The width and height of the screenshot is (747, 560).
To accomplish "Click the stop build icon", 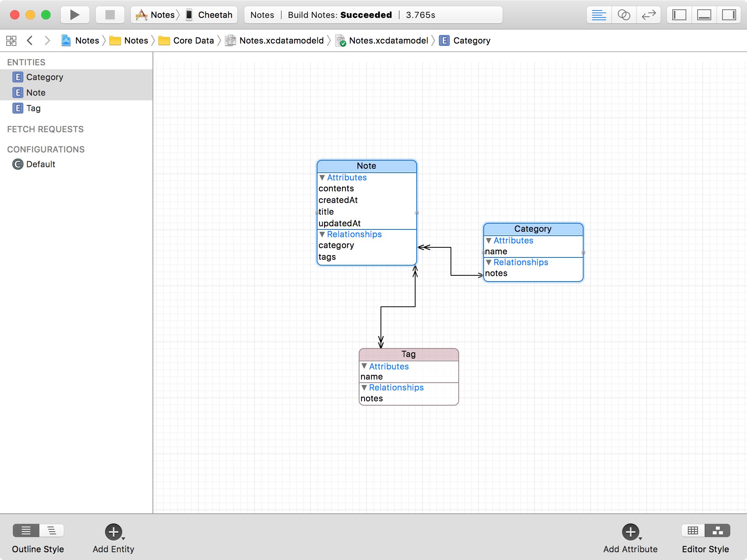I will 109,15.
